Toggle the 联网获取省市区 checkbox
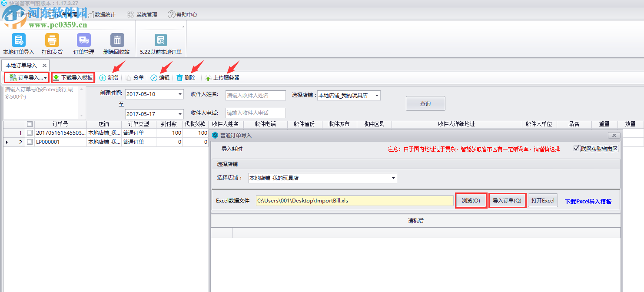 pos(577,148)
